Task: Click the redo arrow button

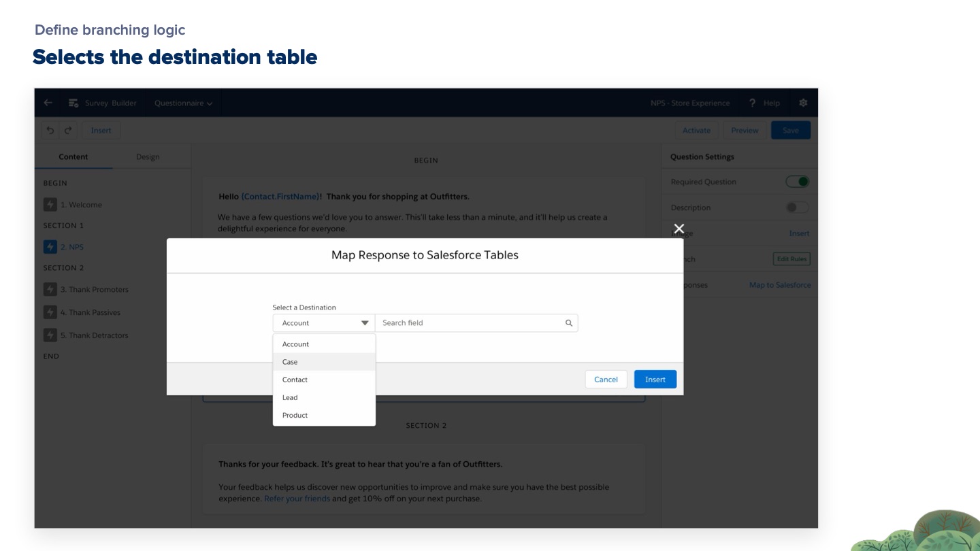Action: (x=67, y=131)
